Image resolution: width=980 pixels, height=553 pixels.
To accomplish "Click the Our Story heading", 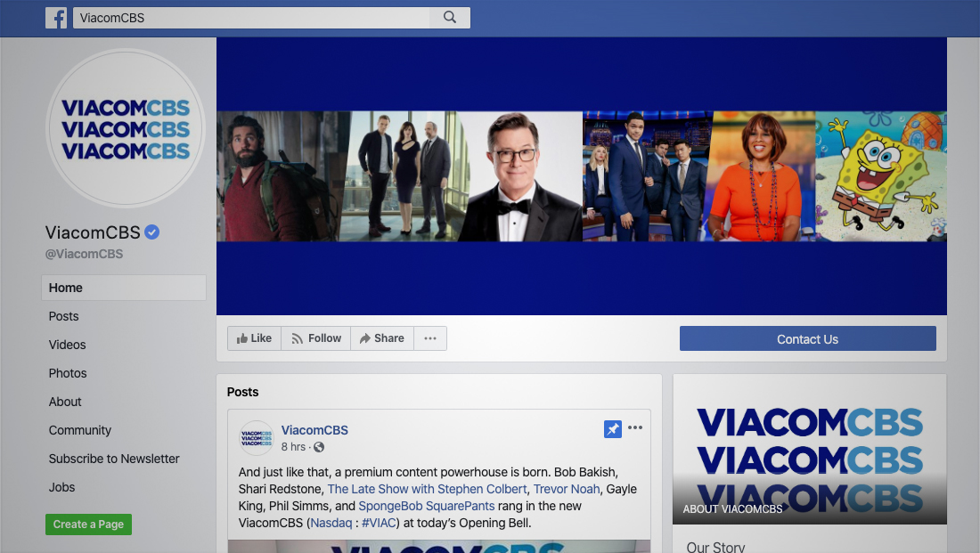I will click(715, 547).
